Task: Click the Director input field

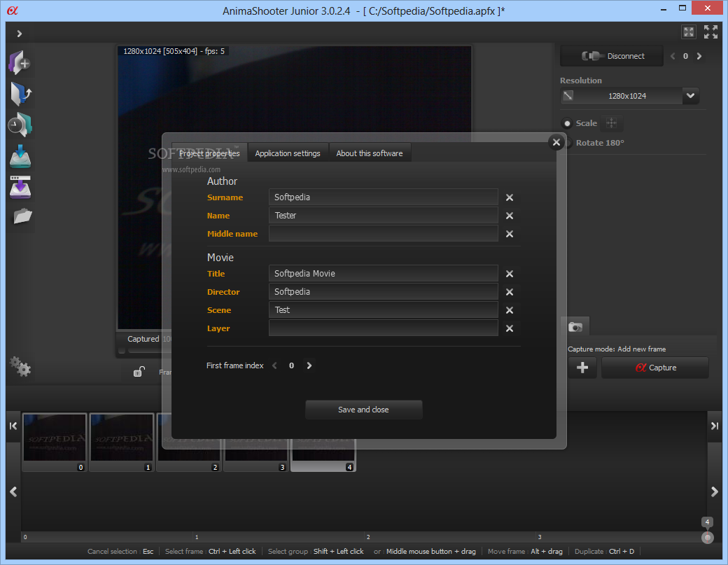Action: pyautogui.click(x=383, y=291)
